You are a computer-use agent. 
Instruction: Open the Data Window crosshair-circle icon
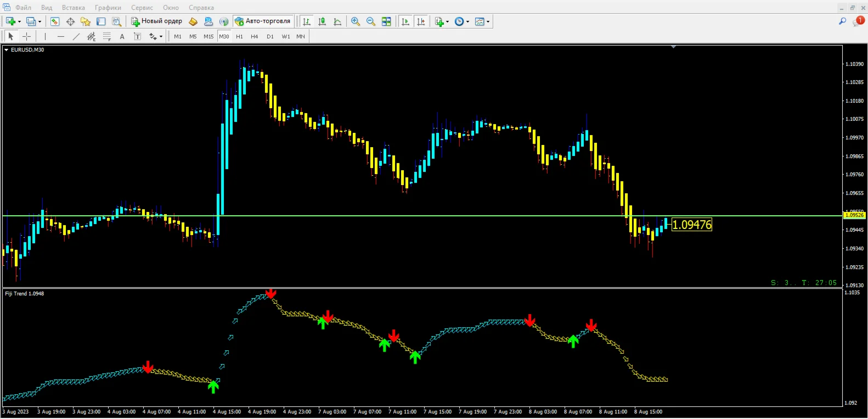click(70, 21)
